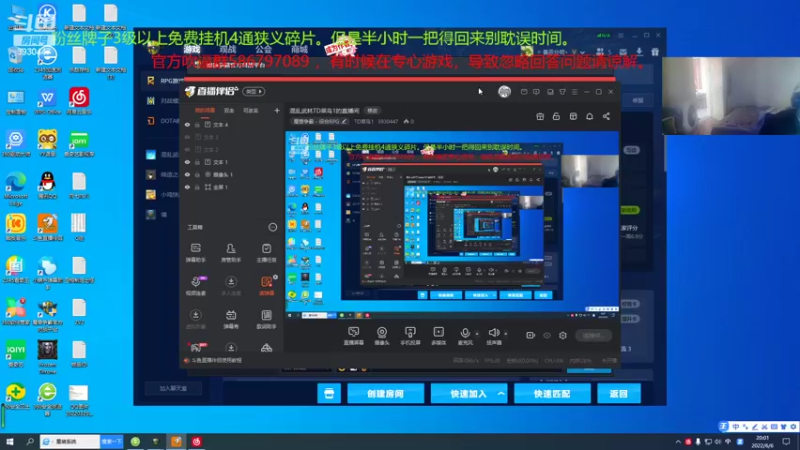Open the download tool in toolbox third row
Screen dimensions: 800x450
pyautogui.click(x=195, y=319)
